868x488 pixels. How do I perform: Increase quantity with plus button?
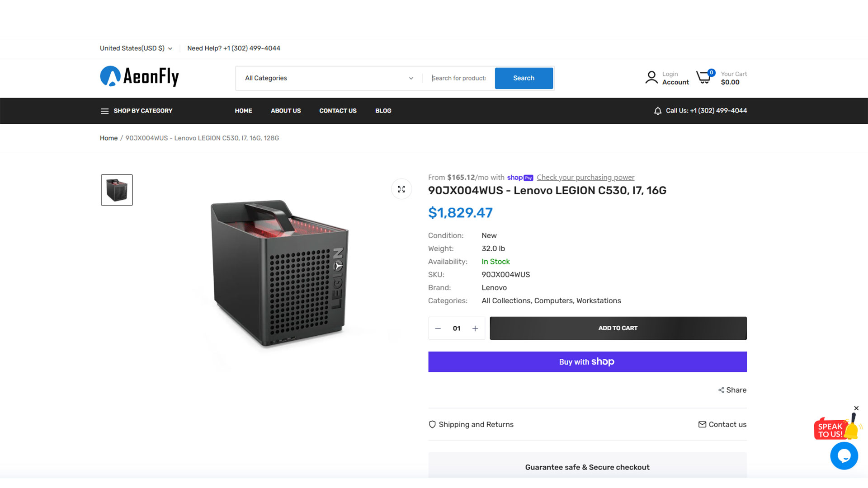pos(475,328)
